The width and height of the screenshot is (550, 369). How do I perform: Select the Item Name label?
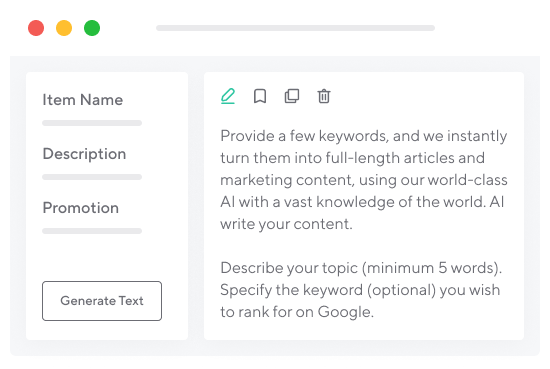pyautogui.click(x=83, y=100)
